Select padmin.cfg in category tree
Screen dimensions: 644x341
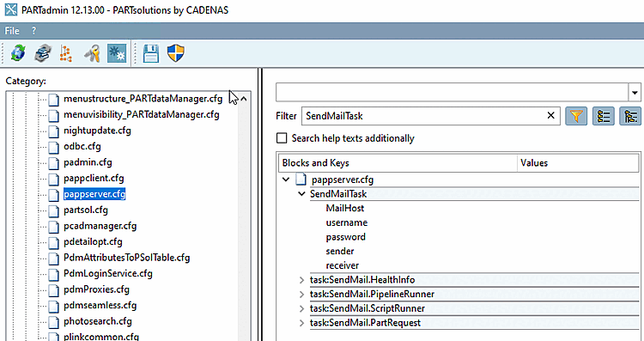tap(88, 162)
